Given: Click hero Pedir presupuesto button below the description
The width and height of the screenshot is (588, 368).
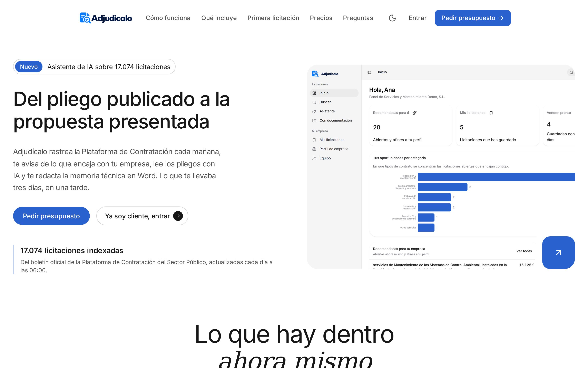Looking at the screenshot, I should click(x=51, y=216).
